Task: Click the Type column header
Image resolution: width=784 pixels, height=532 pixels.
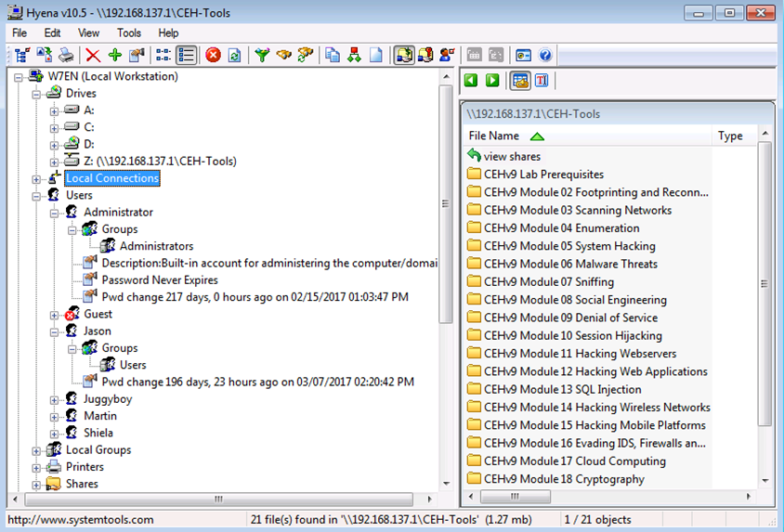Action: pyautogui.click(x=734, y=136)
